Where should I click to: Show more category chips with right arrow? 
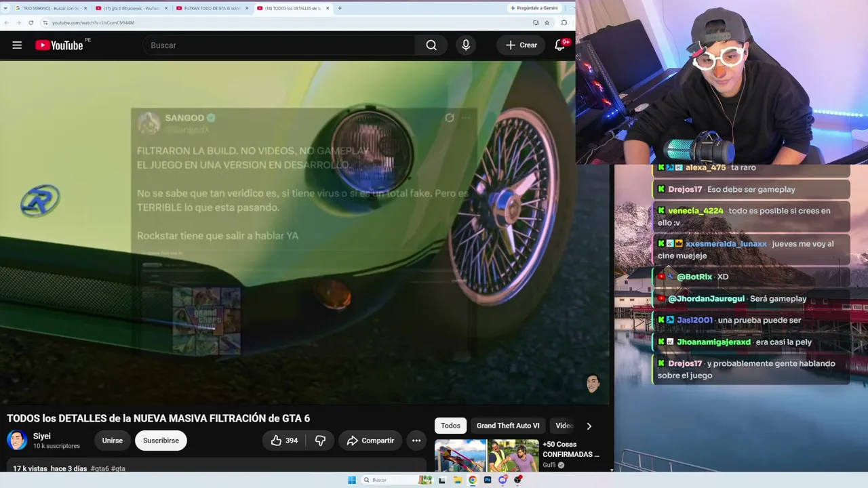589,426
